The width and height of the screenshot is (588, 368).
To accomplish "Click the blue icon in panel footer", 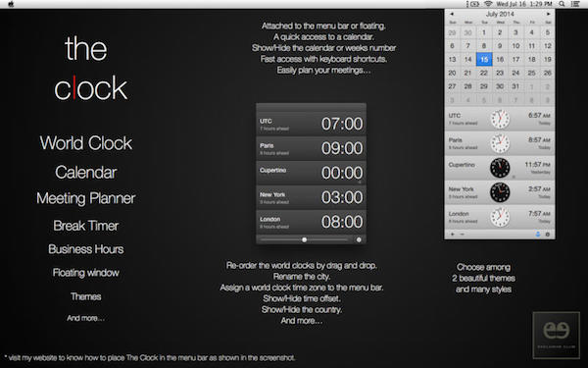I will [x=538, y=235].
